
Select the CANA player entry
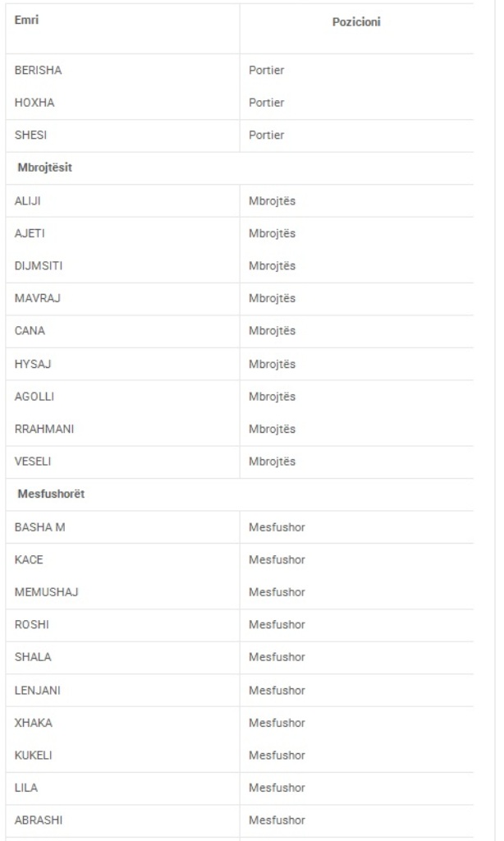click(30, 331)
